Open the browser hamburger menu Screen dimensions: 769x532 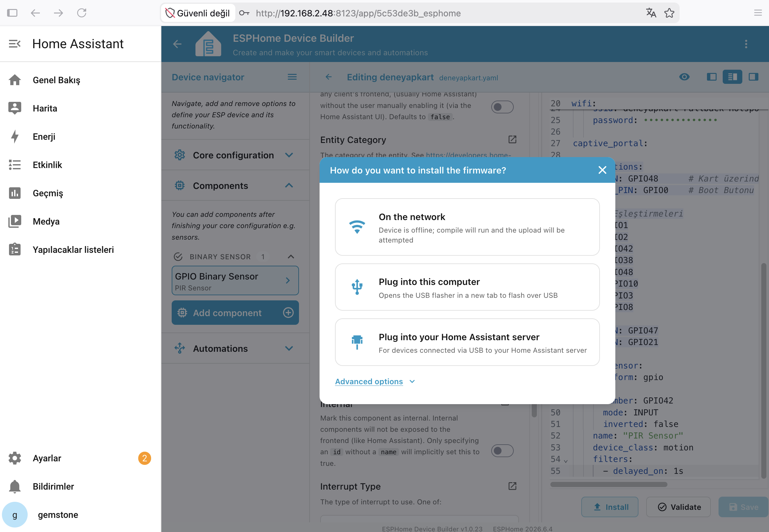pyautogui.click(x=758, y=13)
